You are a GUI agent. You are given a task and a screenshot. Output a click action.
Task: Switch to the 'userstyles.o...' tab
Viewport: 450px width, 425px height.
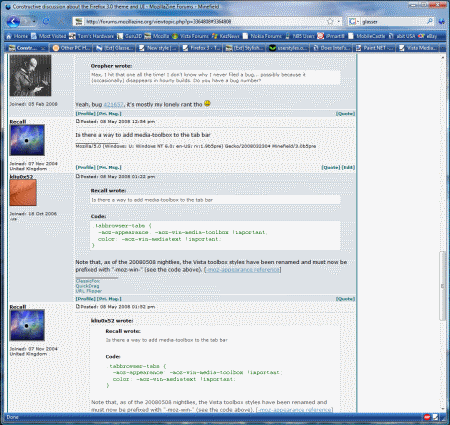coord(287,48)
